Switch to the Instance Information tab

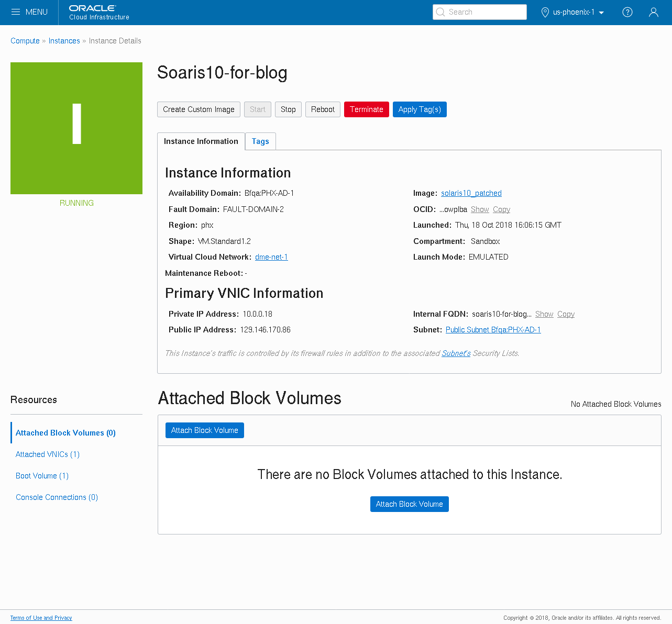pyautogui.click(x=201, y=141)
